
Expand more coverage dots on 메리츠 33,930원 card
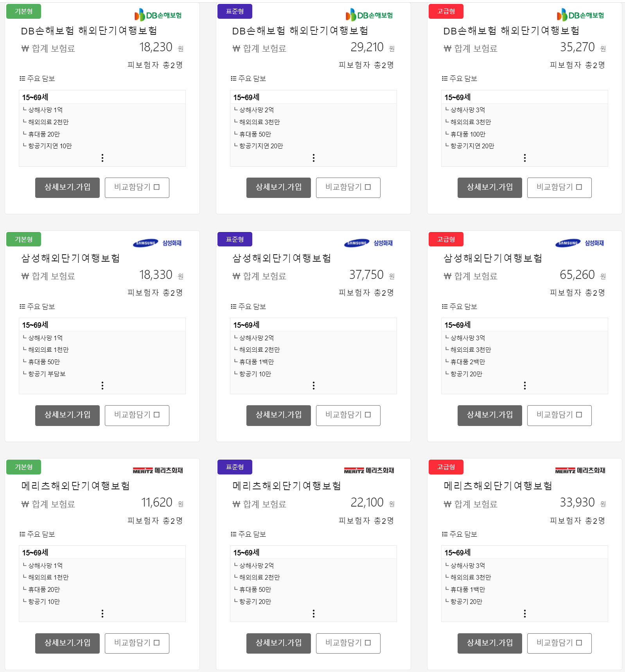pyautogui.click(x=525, y=613)
